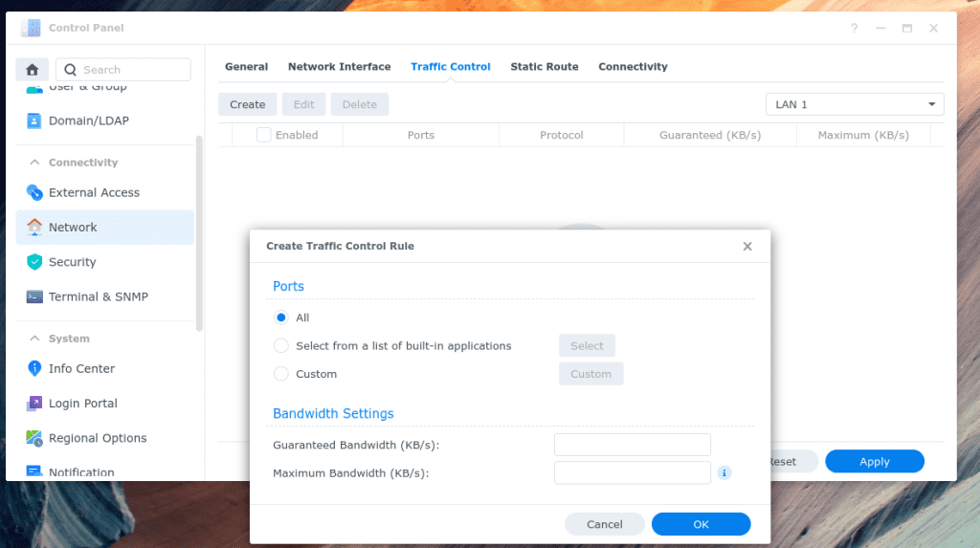Open the Connectivity tab
Screen dimensions: 980x548
tap(634, 66)
